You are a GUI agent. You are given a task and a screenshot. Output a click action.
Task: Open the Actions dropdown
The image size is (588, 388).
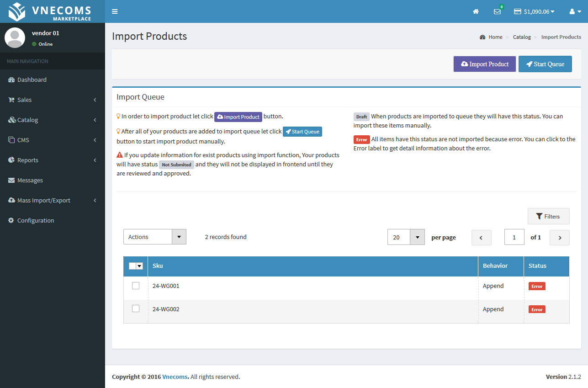point(154,237)
